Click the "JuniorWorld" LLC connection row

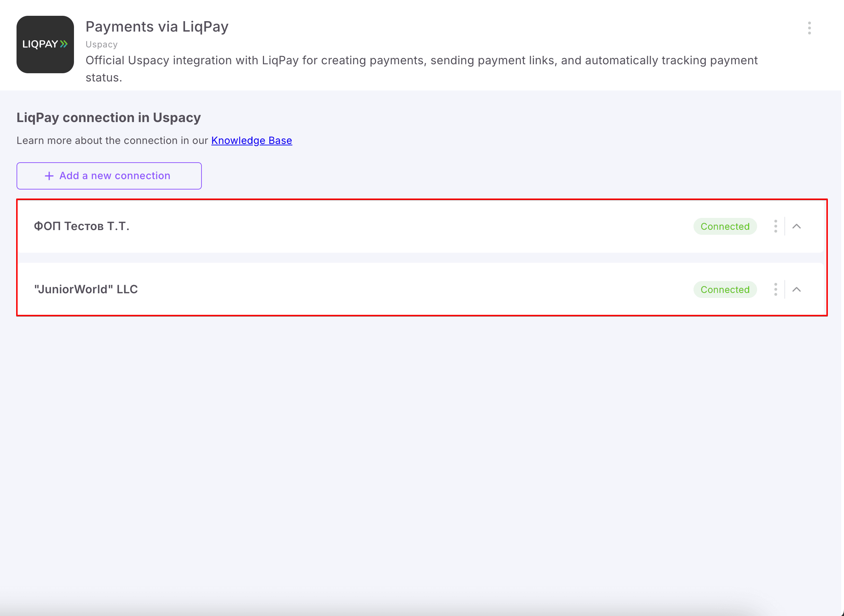coord(420,289)
